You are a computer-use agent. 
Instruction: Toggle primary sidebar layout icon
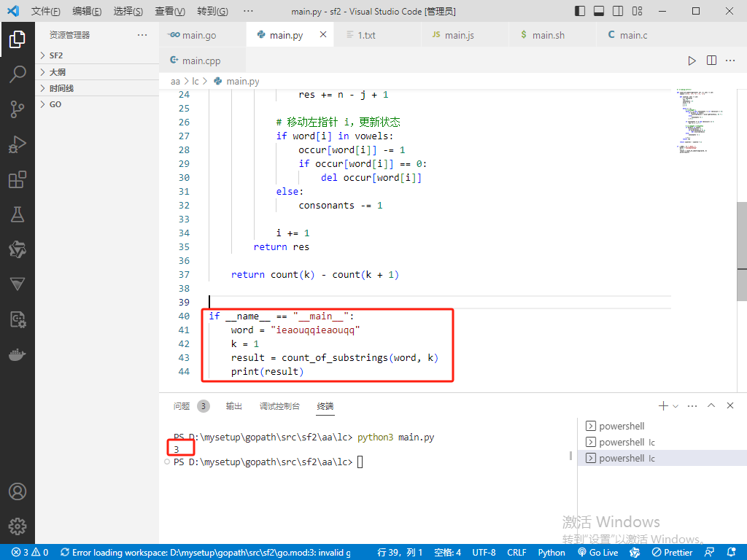click(x=580, y=11)
